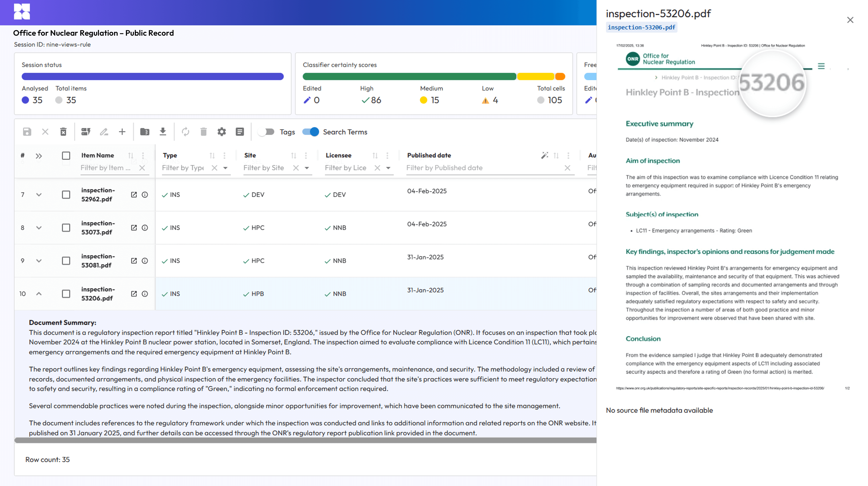Expand row 8 details chevron
This screenshot has width=868, height=486.
click(39, 228)
